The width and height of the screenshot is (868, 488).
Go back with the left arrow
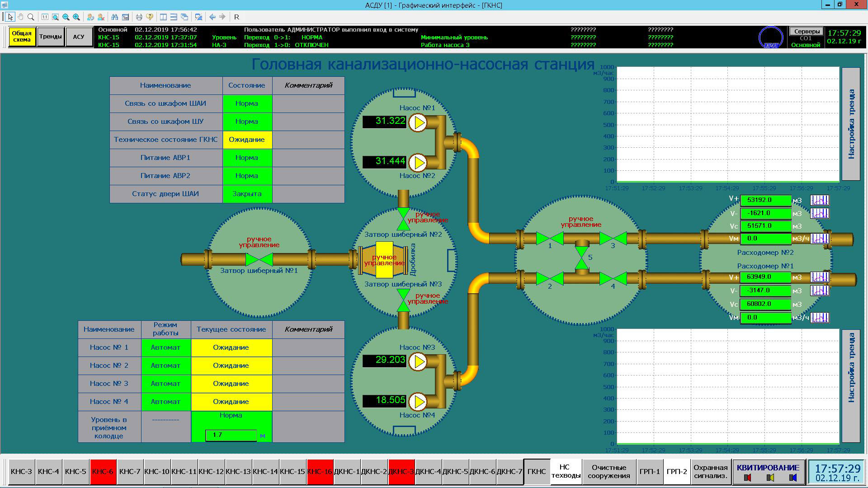click(x=212, y=17)
